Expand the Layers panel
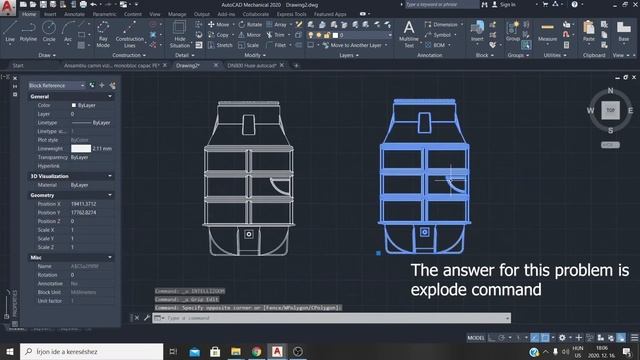The image size is (640, 360). tap(349, 55)
